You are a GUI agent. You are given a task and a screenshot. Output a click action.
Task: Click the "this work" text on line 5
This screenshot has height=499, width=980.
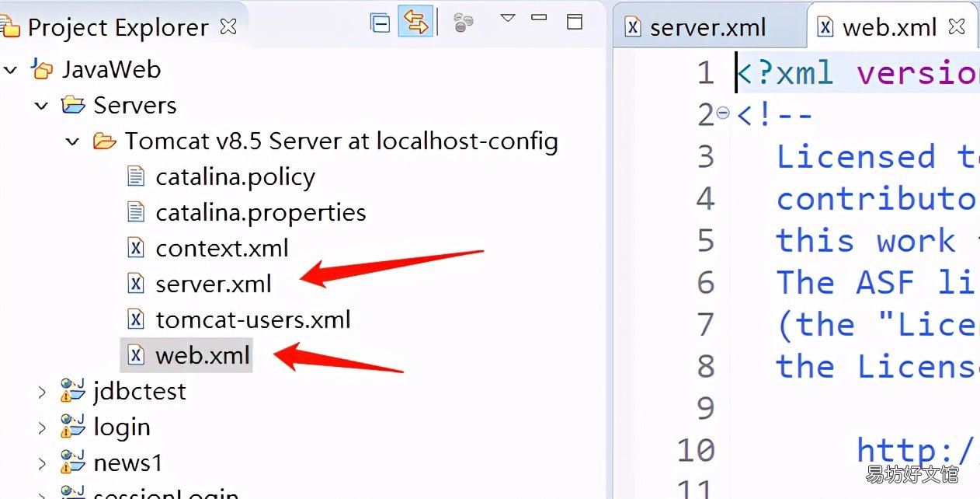(867, 240)
